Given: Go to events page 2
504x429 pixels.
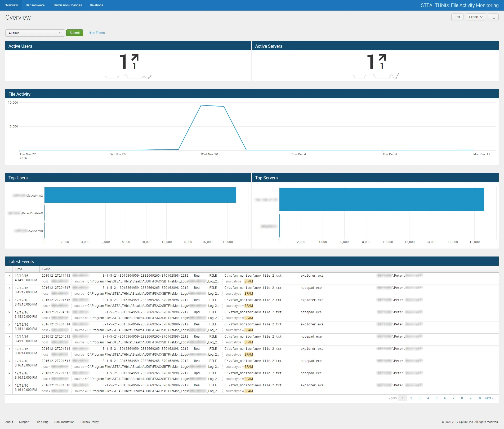Looking at the screenshot, I should click(x=411, y=398).
